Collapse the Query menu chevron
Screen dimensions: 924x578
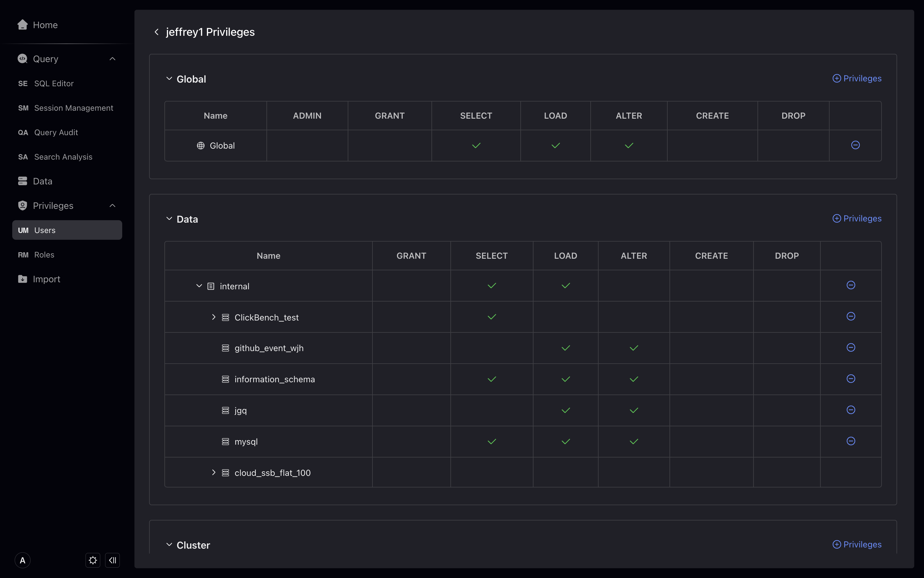[x=112, y=58]
